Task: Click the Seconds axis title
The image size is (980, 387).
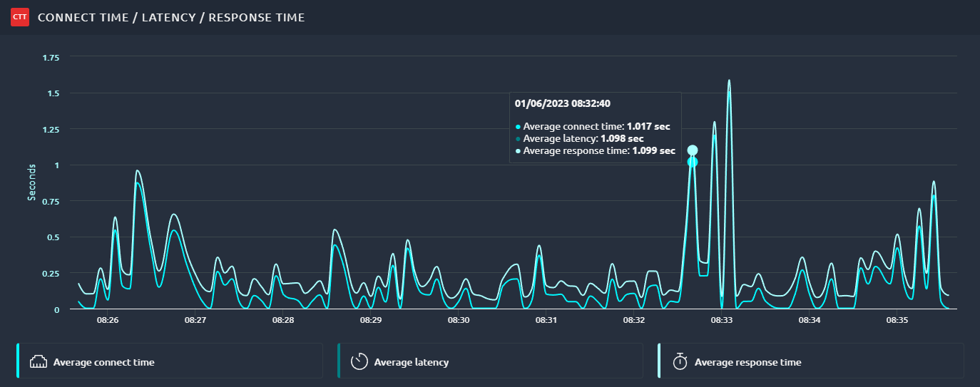Action: pyautogui.click(x=32, y=183)
